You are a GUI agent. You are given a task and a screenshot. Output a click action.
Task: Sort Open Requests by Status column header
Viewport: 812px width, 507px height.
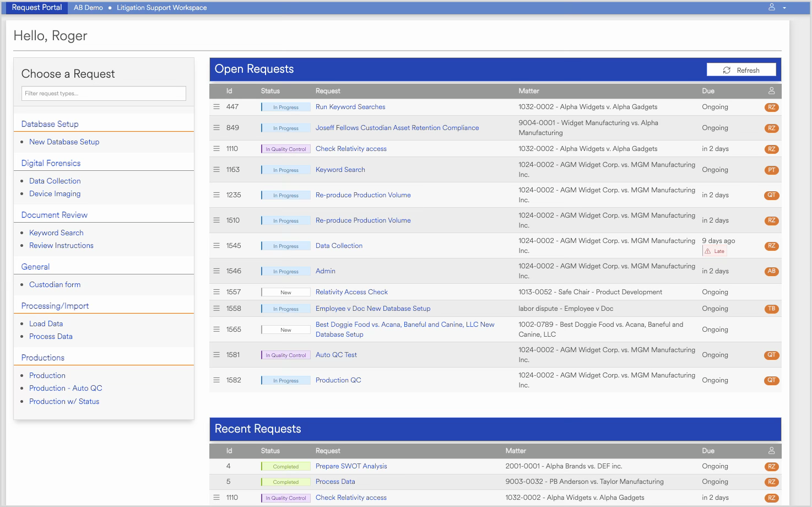click(x=270, y=91)
